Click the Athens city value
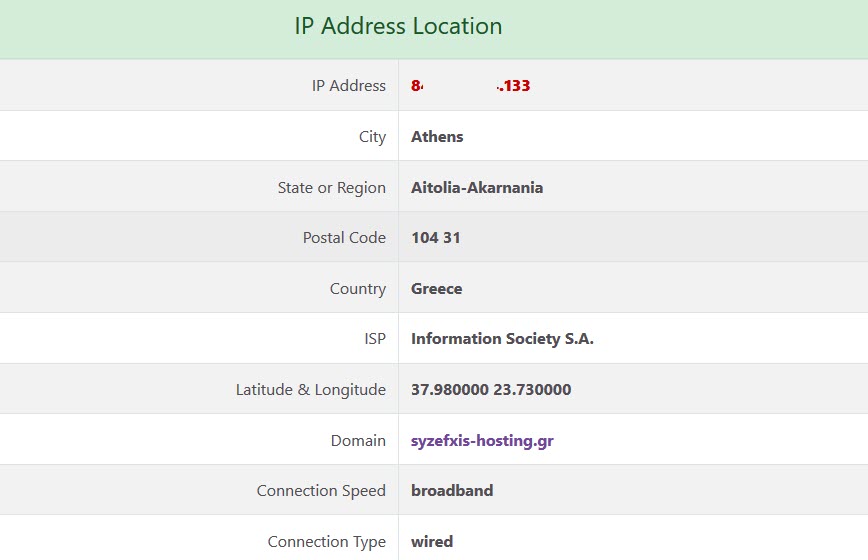 (437, 137)
